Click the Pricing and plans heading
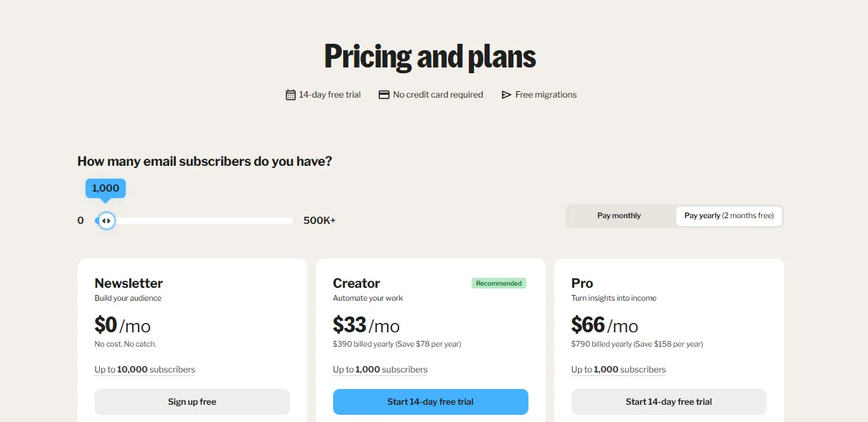The image size is (868, 422). click(x=429, y=56)
